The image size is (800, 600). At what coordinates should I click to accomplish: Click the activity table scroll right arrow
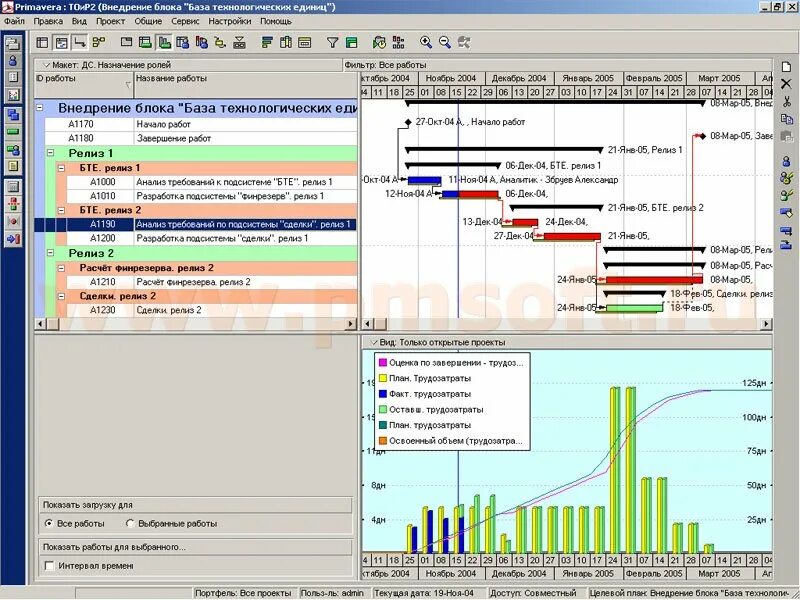click(x=351, y=323)
